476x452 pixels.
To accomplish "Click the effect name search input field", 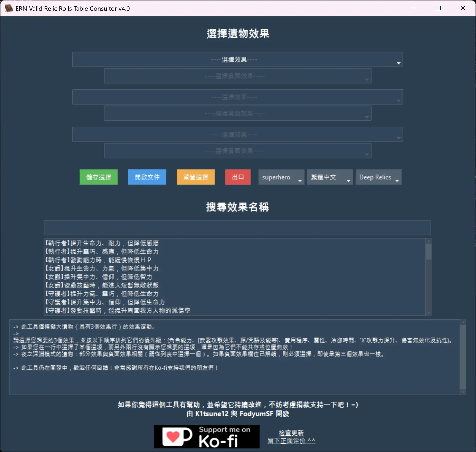I will tap(237, 227).
